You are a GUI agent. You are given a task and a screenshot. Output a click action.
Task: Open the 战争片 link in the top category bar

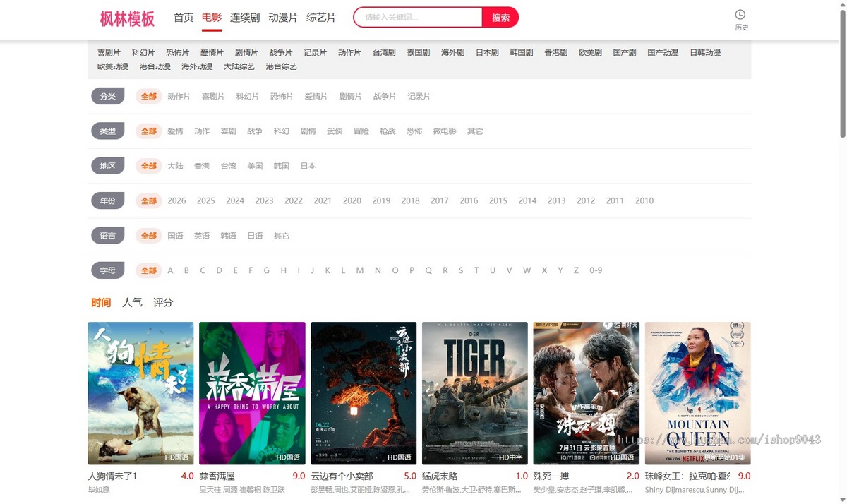click(280, 53)
